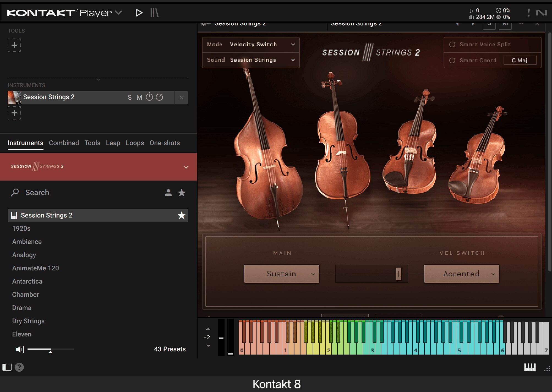Click the search magnifier icon
This screenshot has width=552, height=392.
tap(15, 192)
